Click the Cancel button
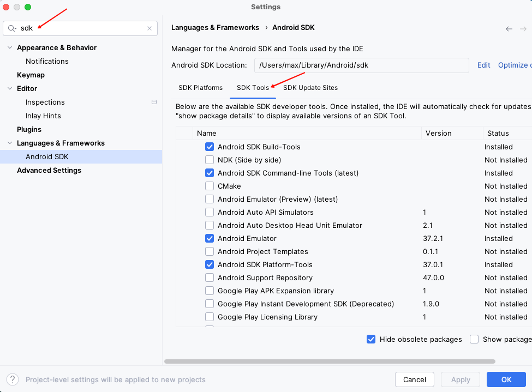Screen dimensions: 532x392 pos(414,379)
